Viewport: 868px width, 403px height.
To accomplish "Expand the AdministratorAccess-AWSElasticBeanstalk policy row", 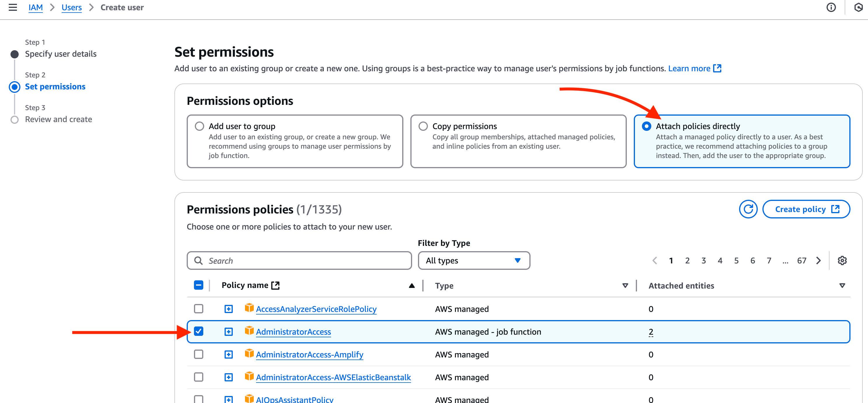I will 228,377.
